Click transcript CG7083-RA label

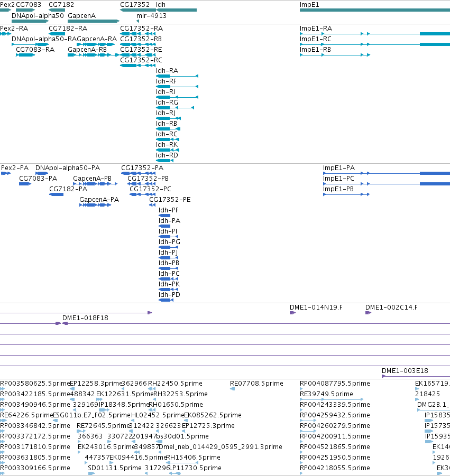35,50
